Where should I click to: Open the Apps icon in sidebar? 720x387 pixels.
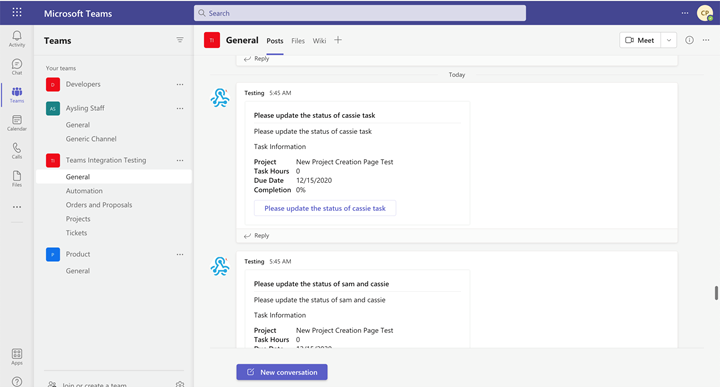pos(17,356)
